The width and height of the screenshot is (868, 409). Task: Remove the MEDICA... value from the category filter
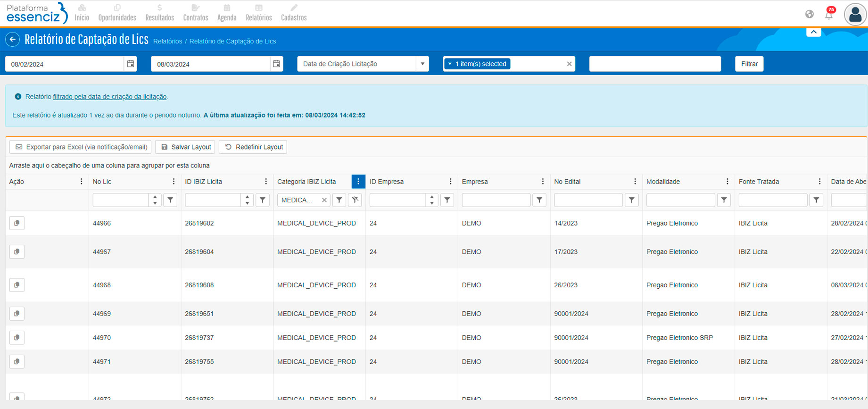(324, 200)
